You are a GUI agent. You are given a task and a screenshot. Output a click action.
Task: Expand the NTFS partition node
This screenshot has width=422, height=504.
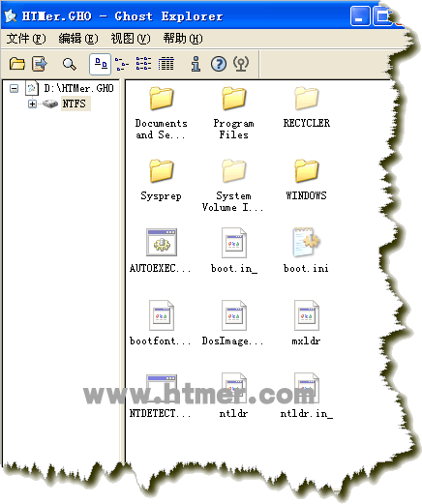click(32, 104)
